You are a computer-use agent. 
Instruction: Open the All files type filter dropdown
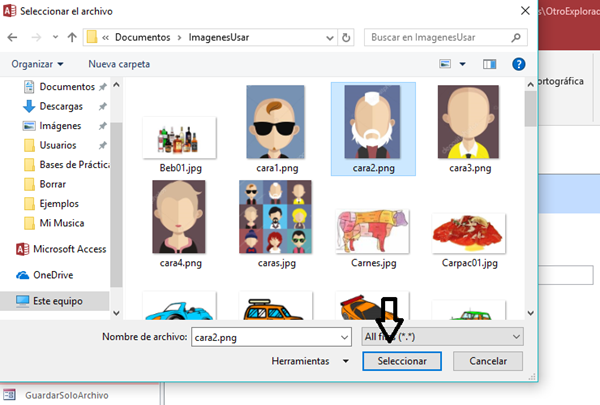[x=442, y=337]
